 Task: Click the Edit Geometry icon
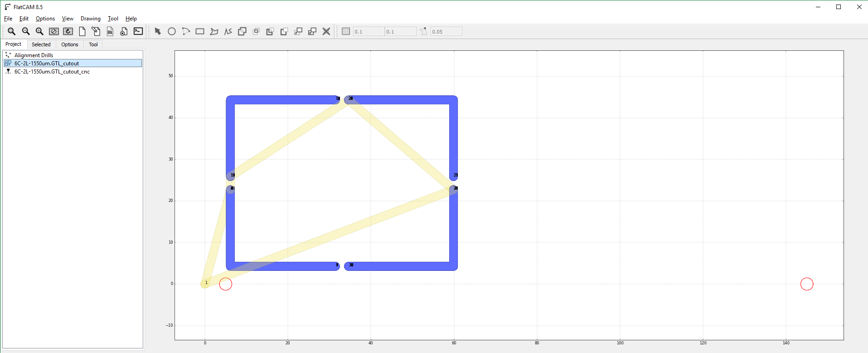pos(96,31)
